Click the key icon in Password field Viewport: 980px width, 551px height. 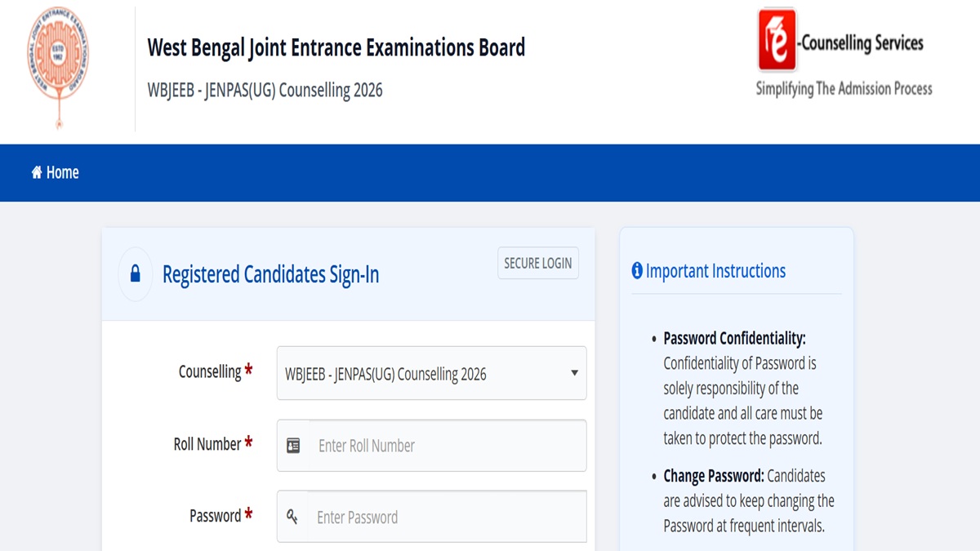292,517
